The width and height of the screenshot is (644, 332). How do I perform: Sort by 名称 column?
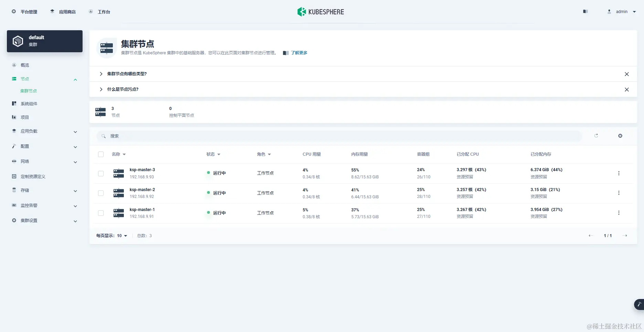tap(119, 154)
